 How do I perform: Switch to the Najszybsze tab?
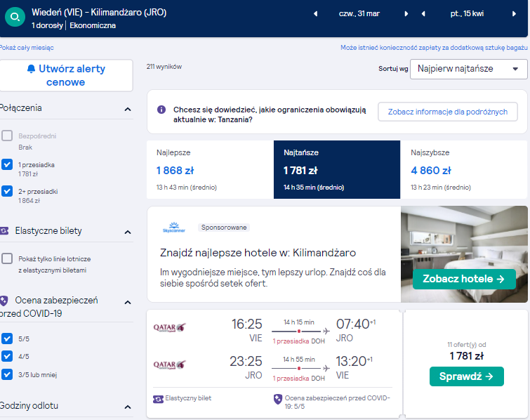click(464, 169)
